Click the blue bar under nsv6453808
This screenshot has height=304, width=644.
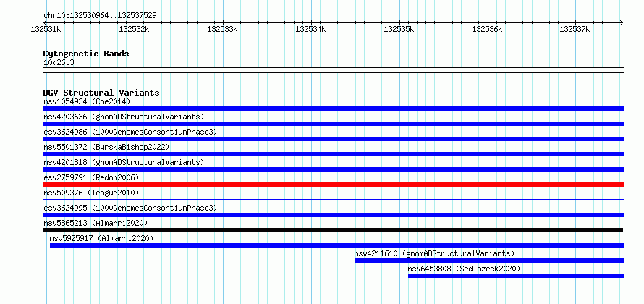point(516,276)
